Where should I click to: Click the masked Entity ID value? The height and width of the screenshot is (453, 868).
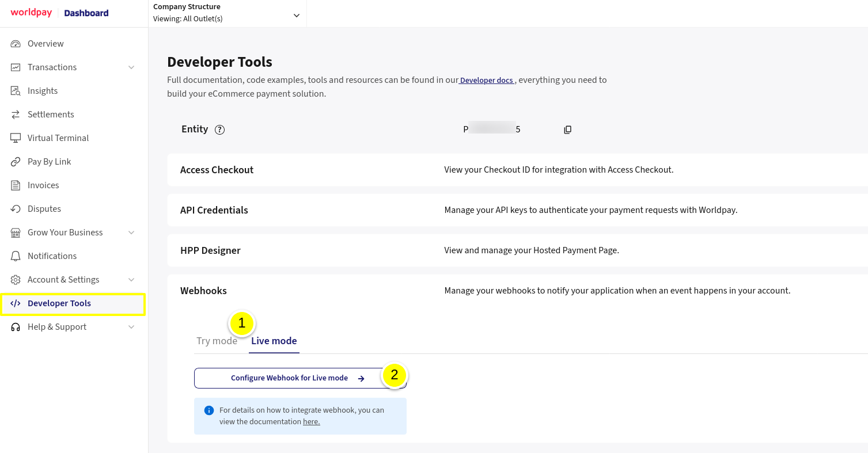point(492,130)
